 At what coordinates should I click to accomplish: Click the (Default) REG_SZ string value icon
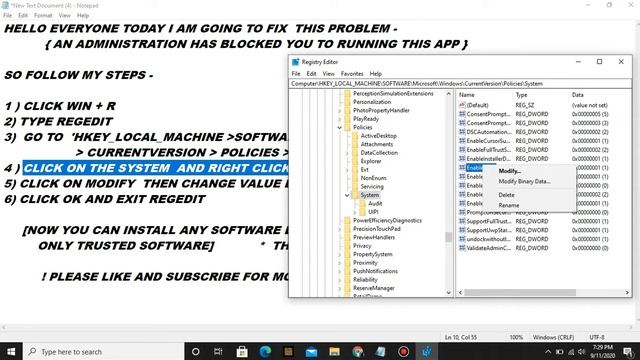click(x=462, y=105)
